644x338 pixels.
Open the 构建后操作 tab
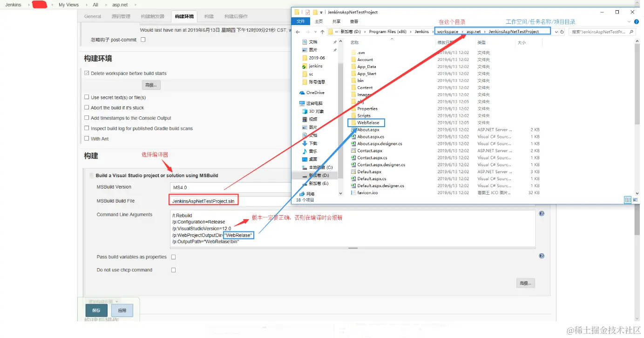tap(236, 16)
